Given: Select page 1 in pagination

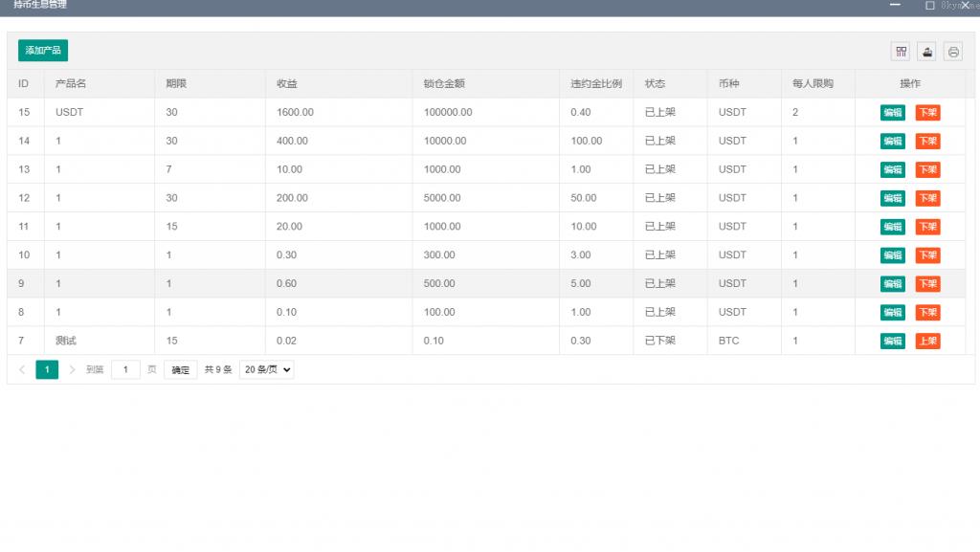Looking at the screenshot, I should pos(47,369).
